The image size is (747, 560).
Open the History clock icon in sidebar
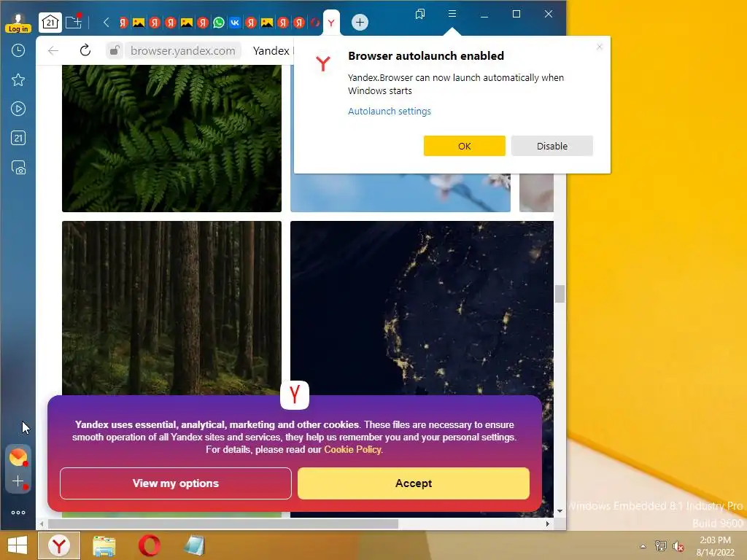coord(18,50)
